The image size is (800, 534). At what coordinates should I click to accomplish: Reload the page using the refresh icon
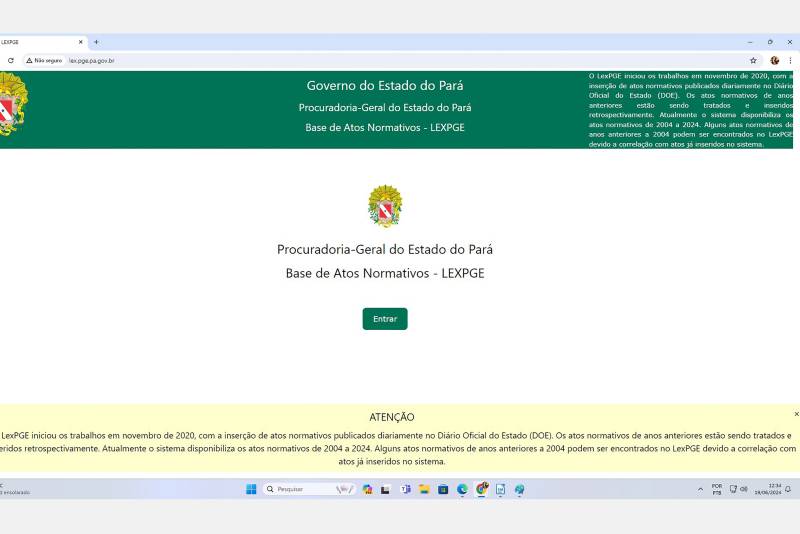(10, 60)
